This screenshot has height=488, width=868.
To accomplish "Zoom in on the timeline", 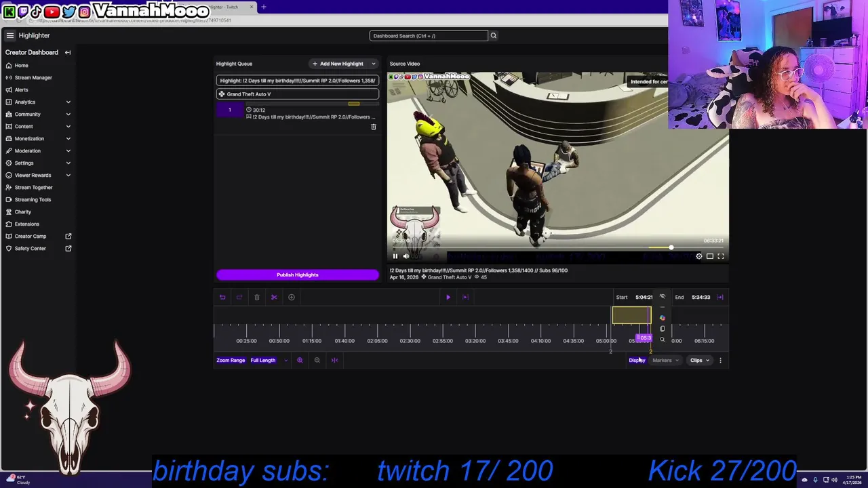I will click(300, 360).
